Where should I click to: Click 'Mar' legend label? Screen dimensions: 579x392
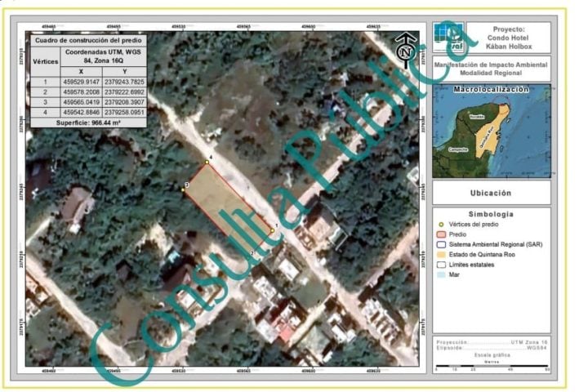pyautogui.click(x=454, y=274)
